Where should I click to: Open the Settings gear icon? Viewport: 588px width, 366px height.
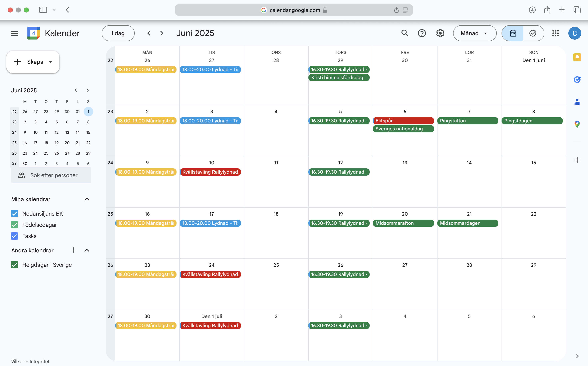[440, 33]
